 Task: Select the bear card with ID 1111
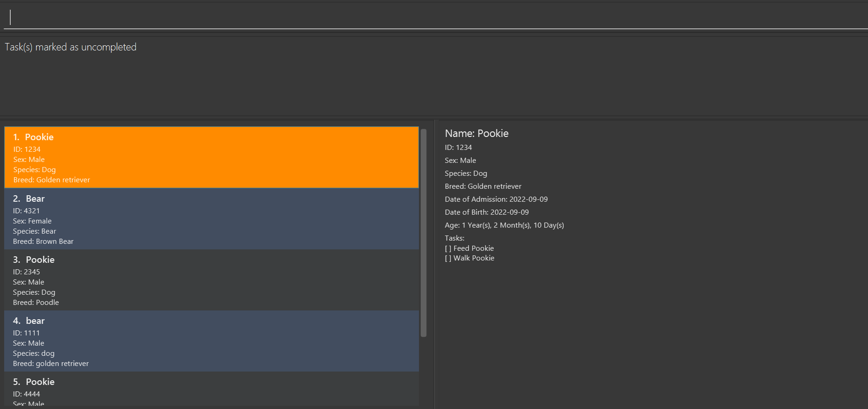[211, 341]
